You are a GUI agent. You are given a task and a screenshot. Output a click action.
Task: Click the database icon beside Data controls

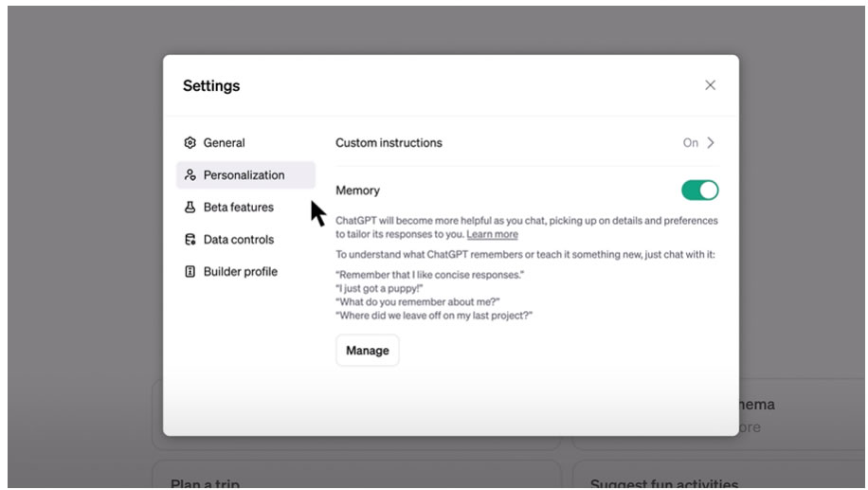[x=190, y=240]
